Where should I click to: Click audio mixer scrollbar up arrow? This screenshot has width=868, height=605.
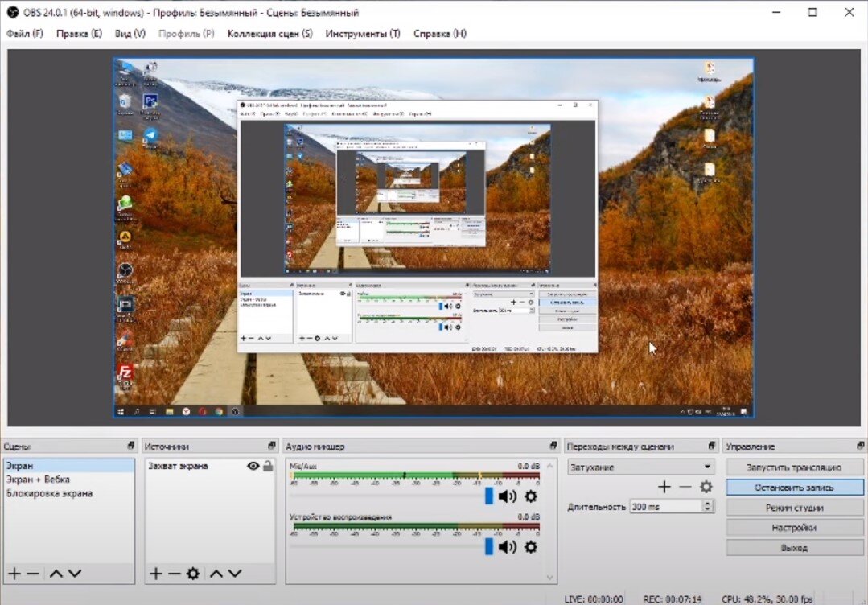[x=549, y=466]
